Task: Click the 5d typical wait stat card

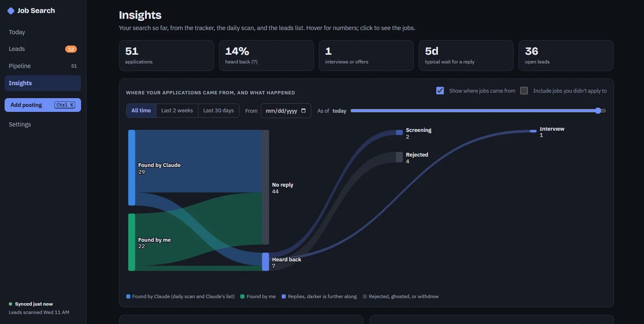Action: tap(466, 56)
